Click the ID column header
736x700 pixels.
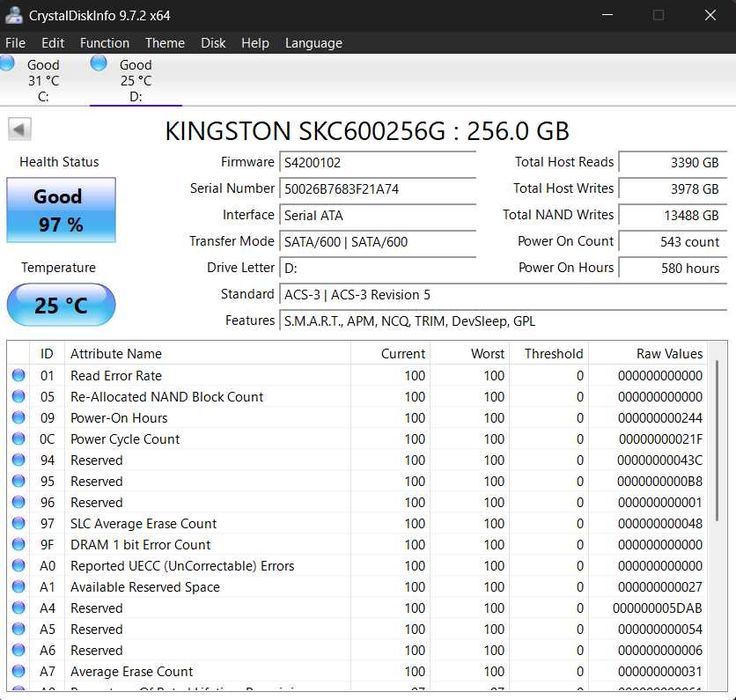(47, 354)
